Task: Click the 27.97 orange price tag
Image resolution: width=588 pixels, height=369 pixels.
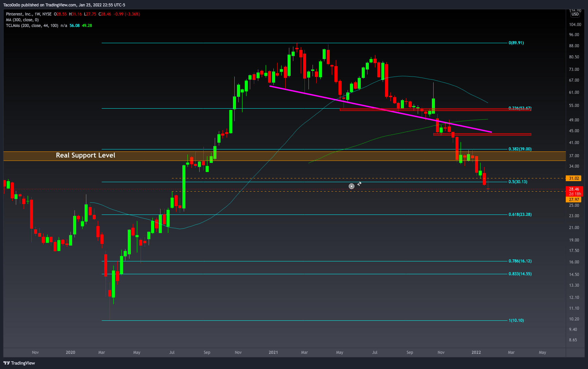Action: click(574, 200)
